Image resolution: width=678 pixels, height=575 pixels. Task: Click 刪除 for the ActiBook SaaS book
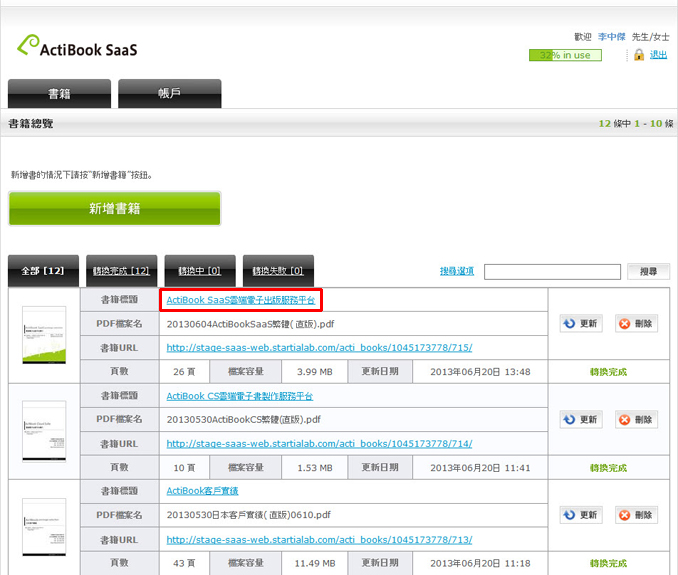[636, 323]
